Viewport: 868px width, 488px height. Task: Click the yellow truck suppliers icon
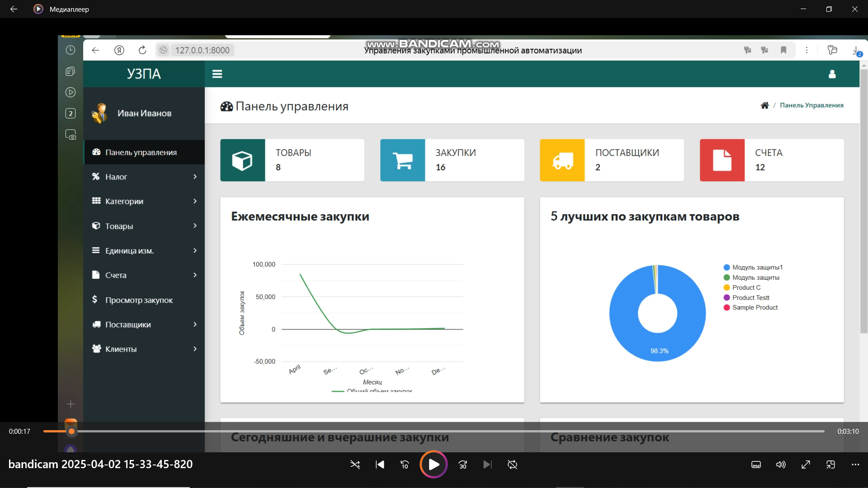tap(562, 160)
